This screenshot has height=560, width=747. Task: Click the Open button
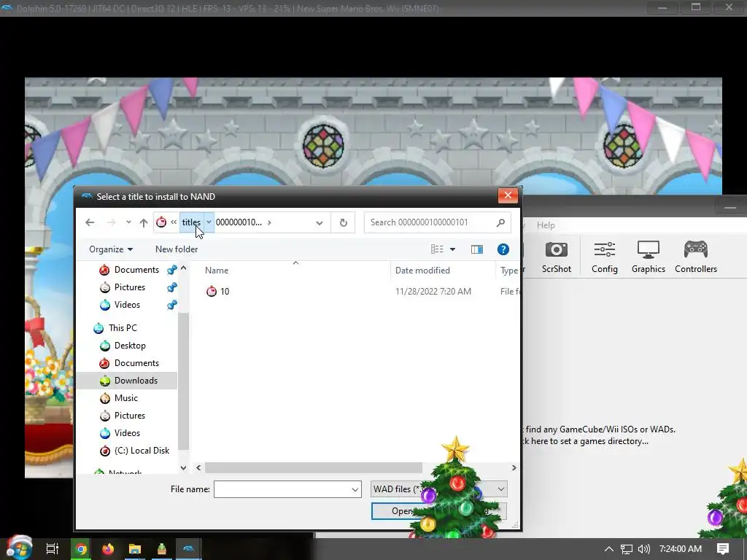pyautogui.click(x=401, y=511)
